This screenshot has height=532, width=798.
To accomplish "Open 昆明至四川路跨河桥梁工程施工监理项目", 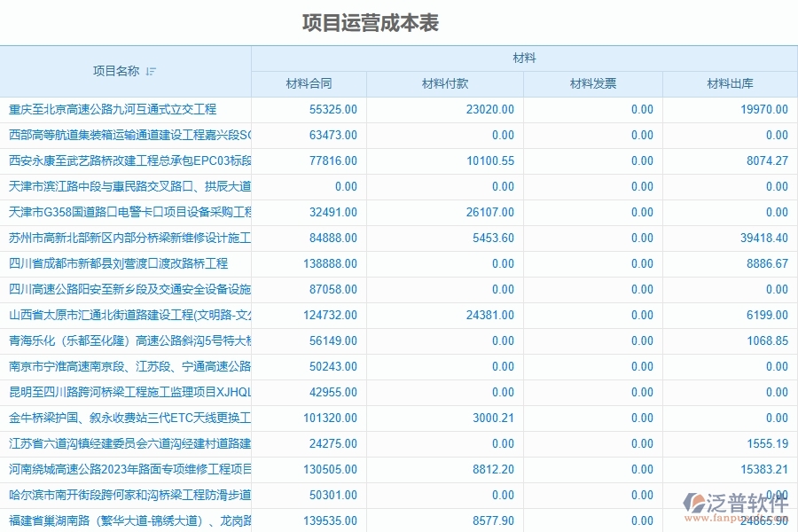I will click(124, 392).
